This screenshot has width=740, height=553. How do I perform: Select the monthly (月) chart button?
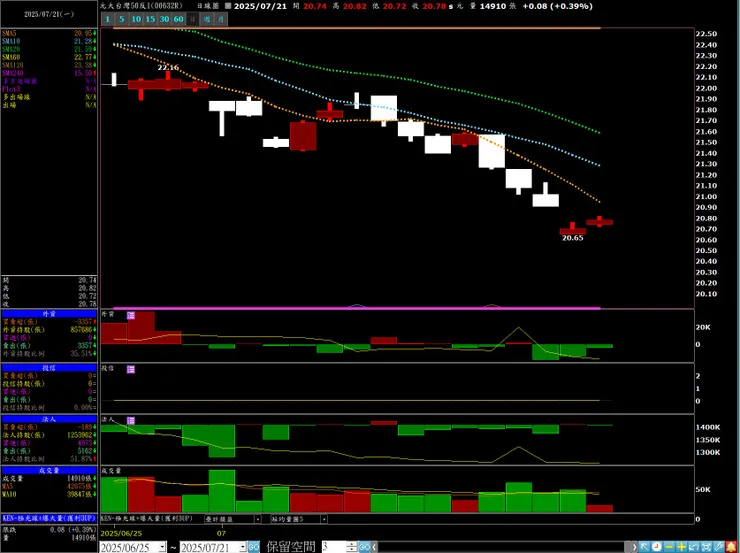221,19
